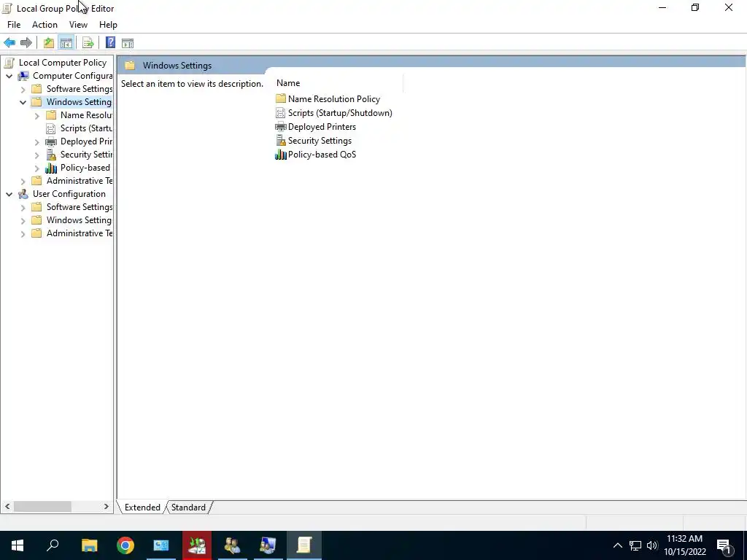Click Security Settings icon in tree

(x=51, y=155)
